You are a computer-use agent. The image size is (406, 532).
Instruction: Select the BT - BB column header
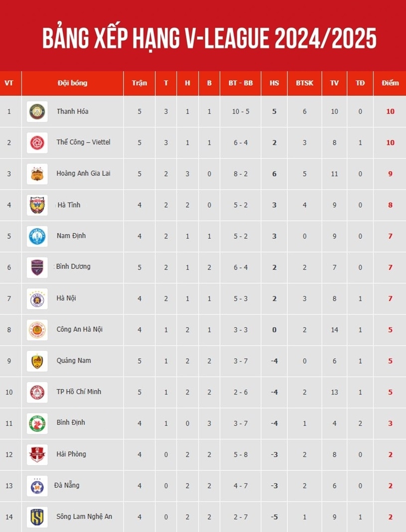point(241,83)
